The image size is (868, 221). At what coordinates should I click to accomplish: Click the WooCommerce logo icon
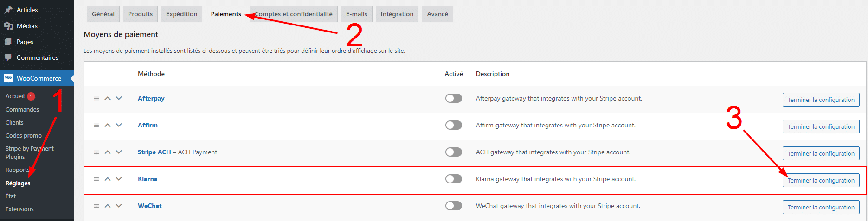pos(8,78)
